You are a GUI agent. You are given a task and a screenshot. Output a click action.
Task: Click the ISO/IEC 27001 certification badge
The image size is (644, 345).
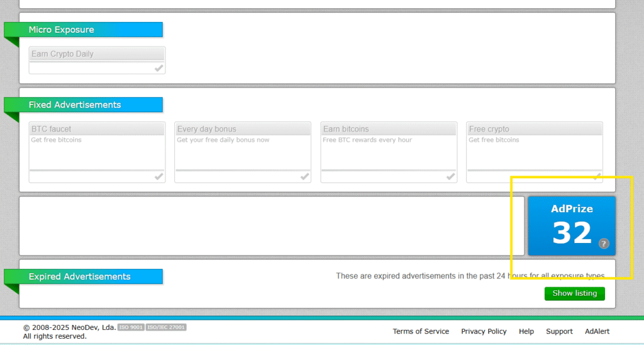[x=166, y=327]
